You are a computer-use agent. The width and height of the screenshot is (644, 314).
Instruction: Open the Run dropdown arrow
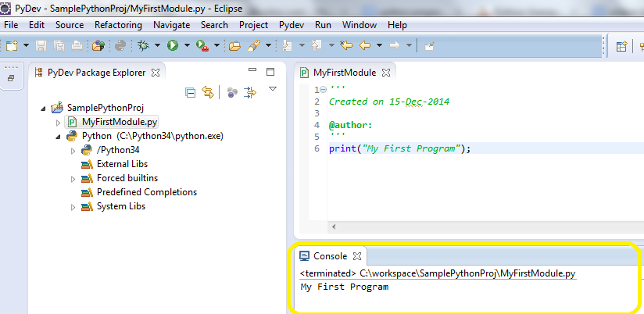coord(187,45)
